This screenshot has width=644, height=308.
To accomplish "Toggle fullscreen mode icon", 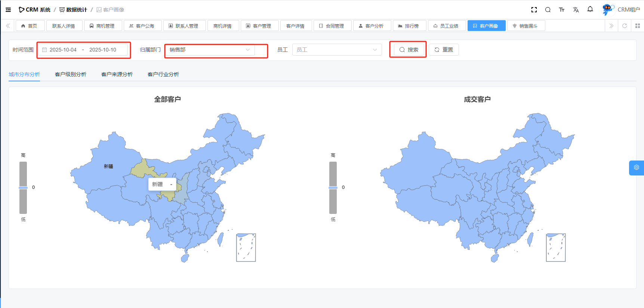I will 534,10.
